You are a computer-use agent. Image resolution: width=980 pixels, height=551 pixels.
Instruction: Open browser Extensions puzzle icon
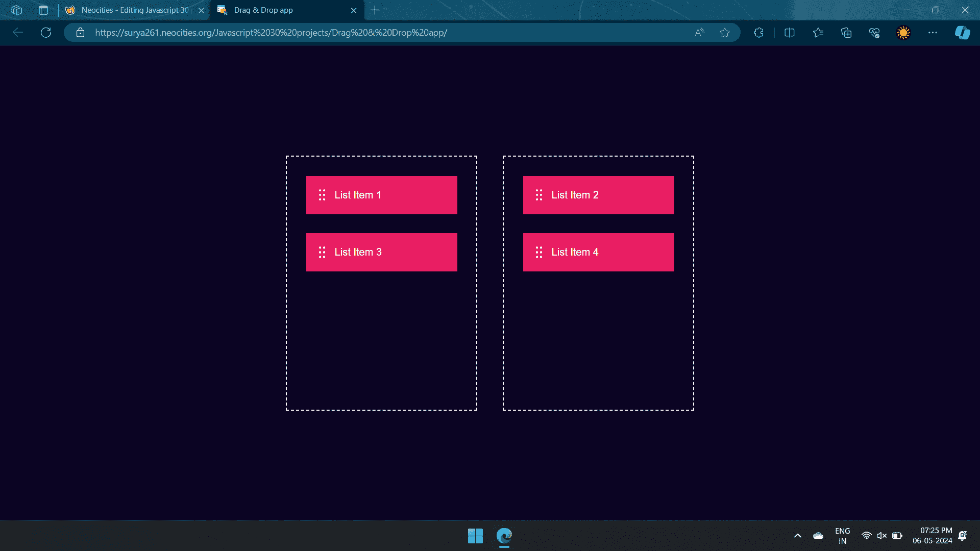click(758, 33)
